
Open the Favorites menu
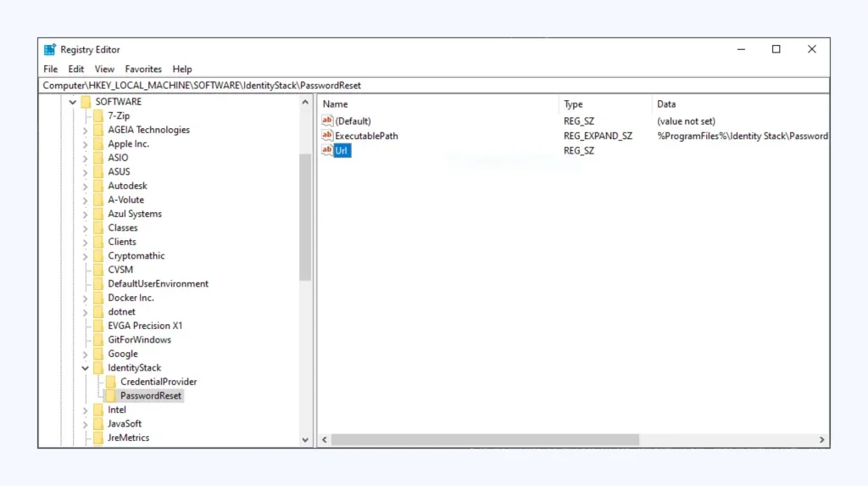(x=143, y=69)
